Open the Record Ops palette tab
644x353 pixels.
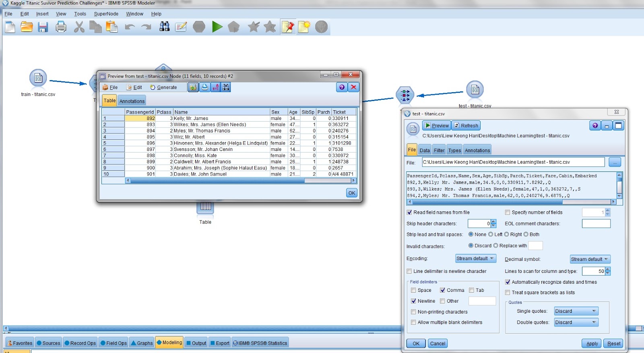tap(80, 343)
